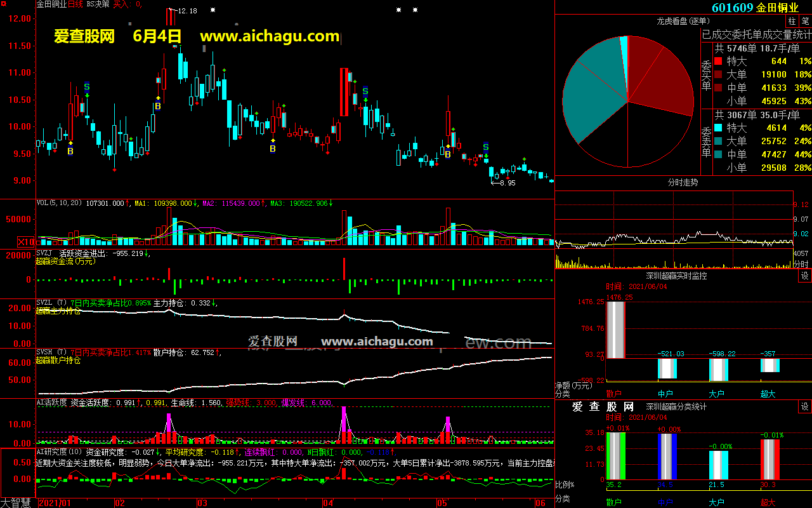Open the AI研究度(10) indicator label
Image resolution: width=812 pixels, height=508 pixels.
(x=60, y=452)
